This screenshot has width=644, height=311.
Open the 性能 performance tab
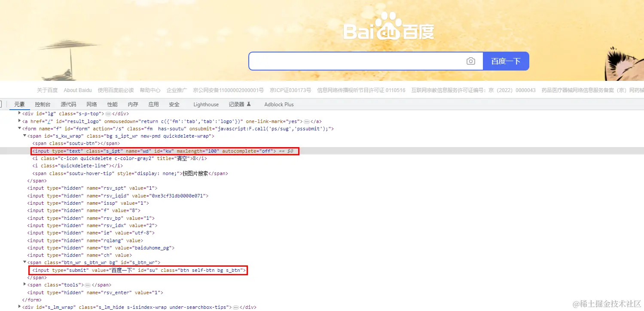112,104
